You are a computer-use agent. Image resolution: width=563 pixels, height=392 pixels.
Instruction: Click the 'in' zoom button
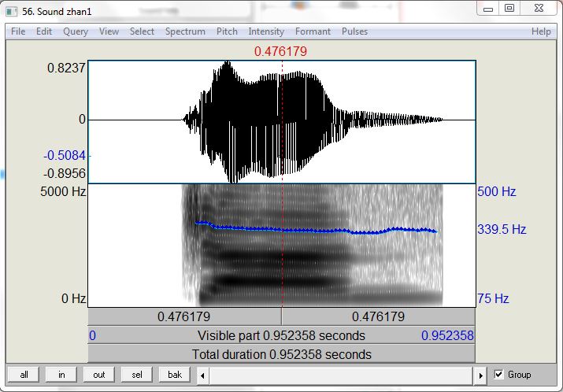pyautogui.click(x=61, y=375)
